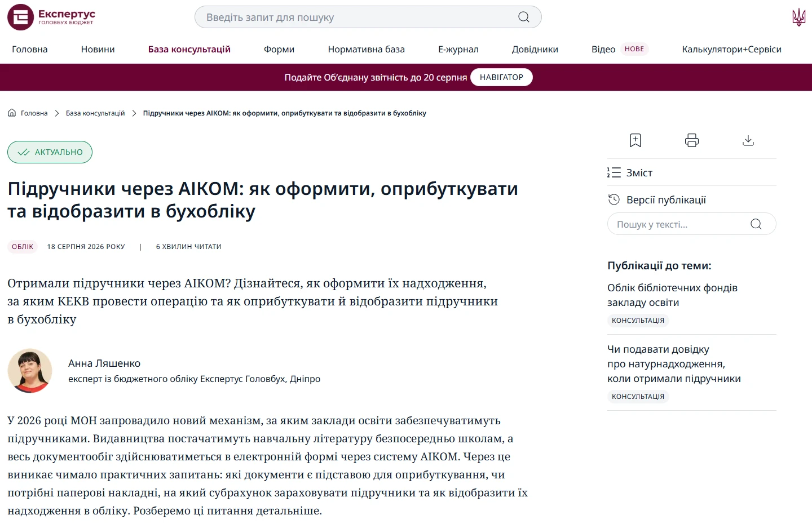Click КОНСУЛЬТАЦІЯ tag under Облік бібліотечних фондів
812x524 pixels.
pos(638,321)
